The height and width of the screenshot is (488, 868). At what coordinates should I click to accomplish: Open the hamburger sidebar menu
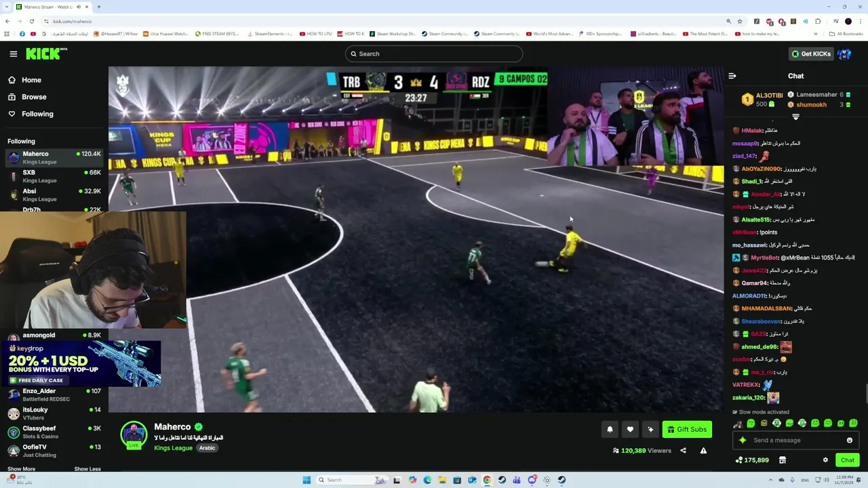pos(13,54)
